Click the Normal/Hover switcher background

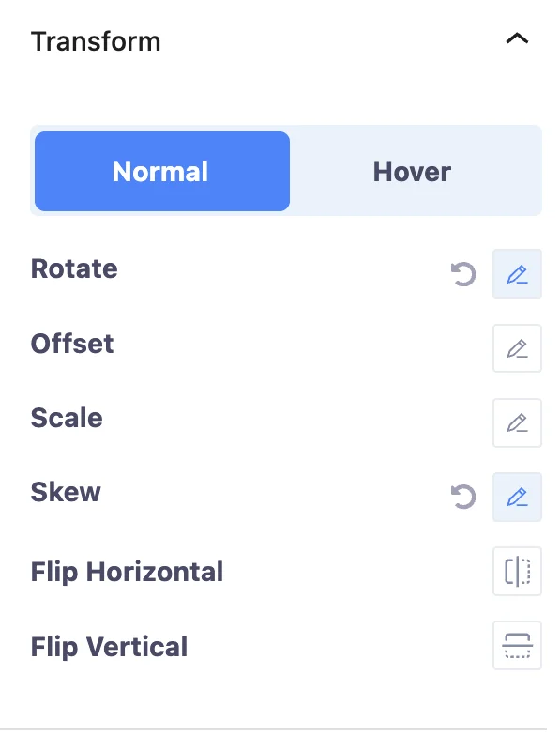tap(286, 171)
